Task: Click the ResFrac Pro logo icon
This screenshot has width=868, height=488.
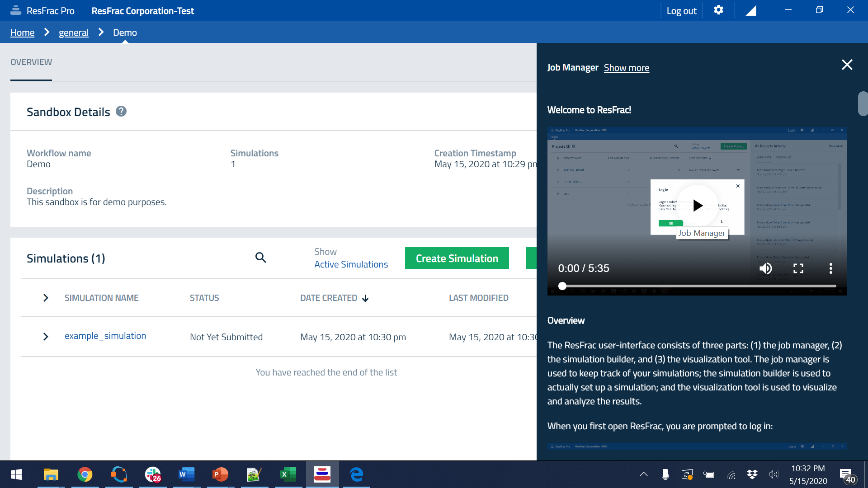Action: (x=16, y=10)
